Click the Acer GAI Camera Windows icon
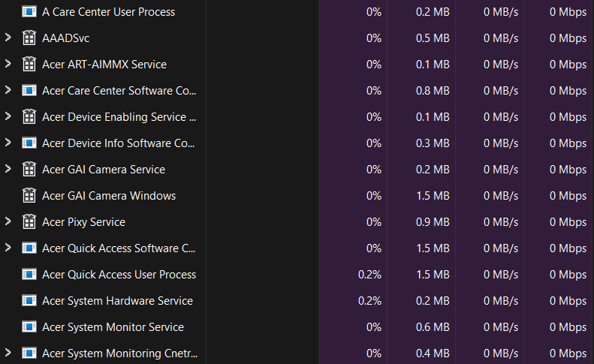The height and width of the screenshot is (364, 594). [x=29, y=196]
